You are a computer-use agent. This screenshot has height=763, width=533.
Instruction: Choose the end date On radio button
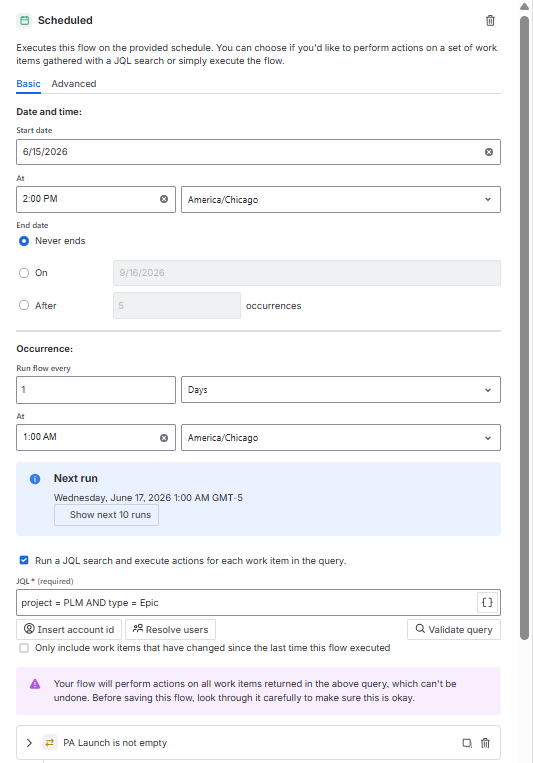[x=24, y=273]
